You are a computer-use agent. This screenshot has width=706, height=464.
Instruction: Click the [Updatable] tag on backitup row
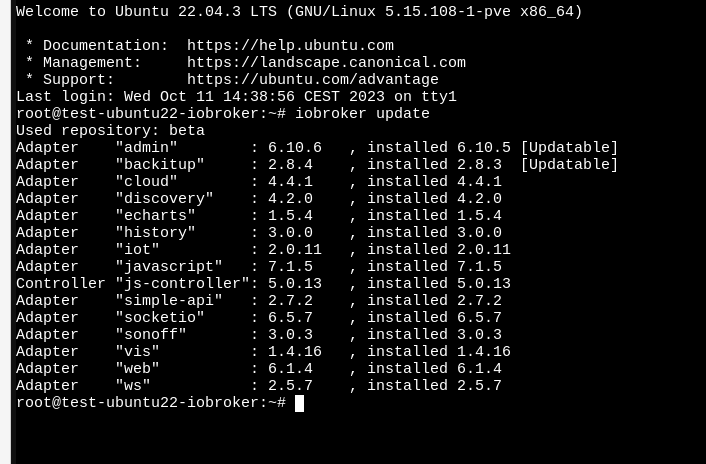pos(570,165)
